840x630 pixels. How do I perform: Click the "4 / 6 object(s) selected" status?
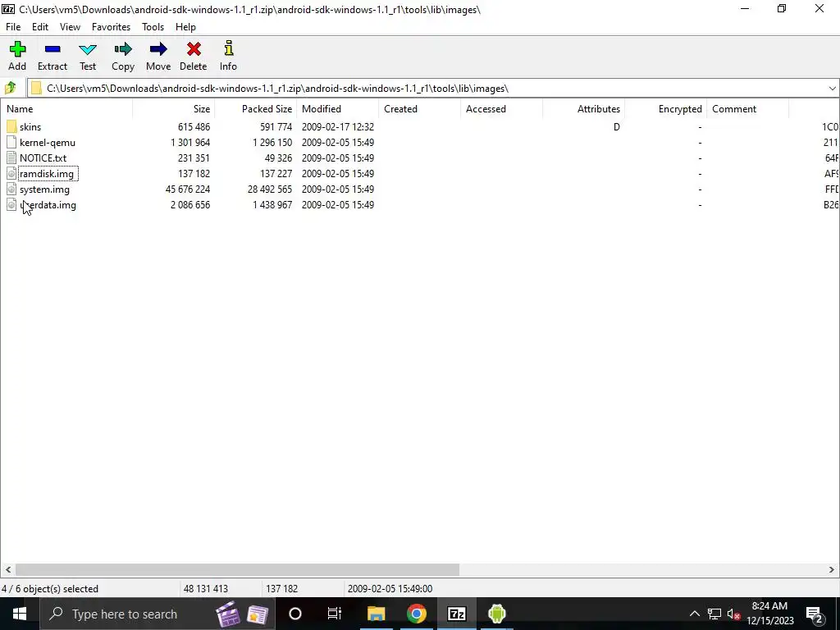pos(50,589)
